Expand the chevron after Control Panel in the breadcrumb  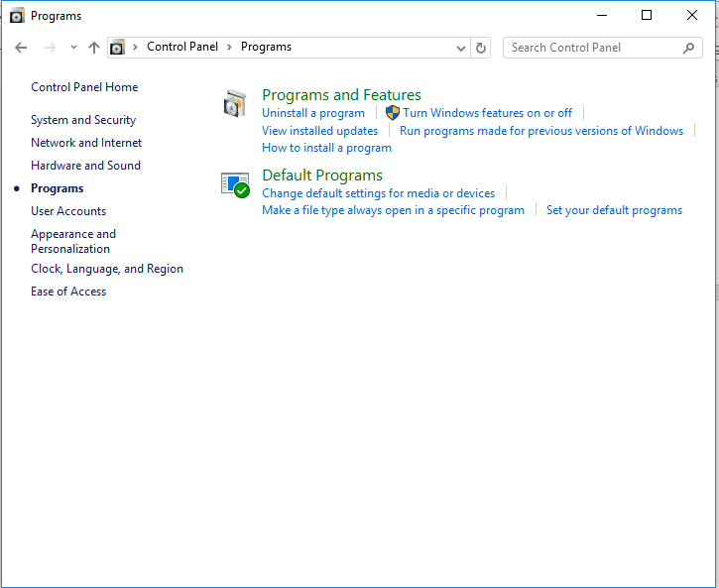[229, 48]
